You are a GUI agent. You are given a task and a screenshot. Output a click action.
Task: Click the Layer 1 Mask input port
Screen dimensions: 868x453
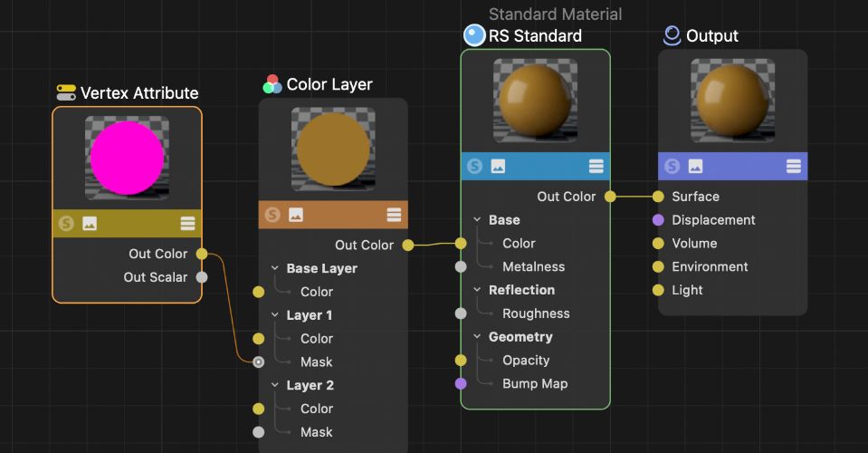coord(259,362)
